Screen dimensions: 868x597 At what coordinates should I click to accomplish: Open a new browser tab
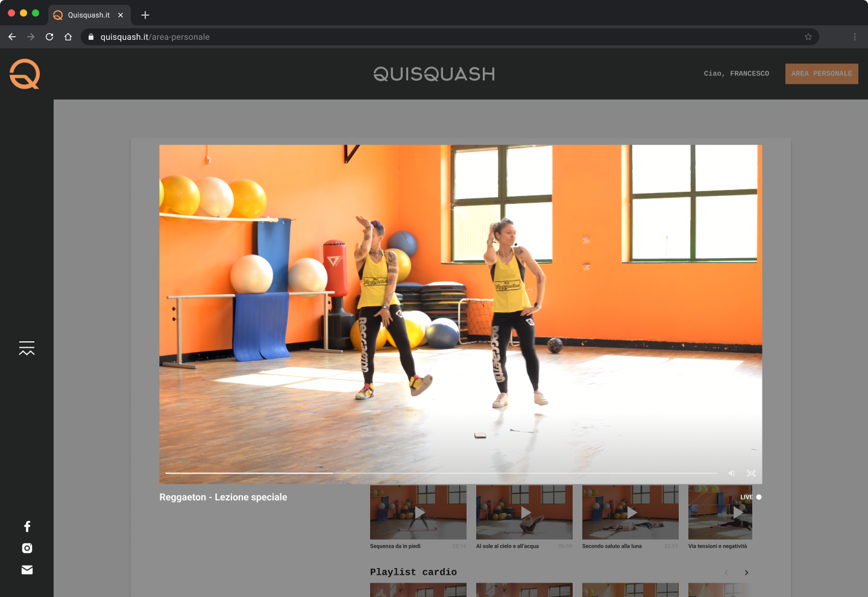click(145, 15)
